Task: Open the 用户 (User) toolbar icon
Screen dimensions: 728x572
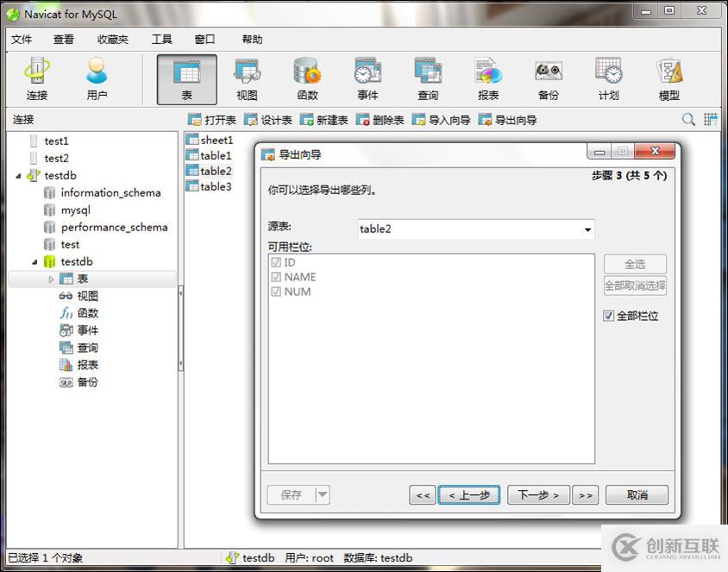Action: [97, 79]
